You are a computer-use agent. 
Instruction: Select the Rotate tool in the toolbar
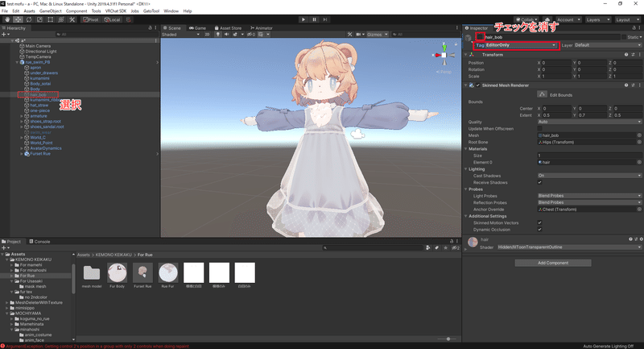click(x=29, y=19)
